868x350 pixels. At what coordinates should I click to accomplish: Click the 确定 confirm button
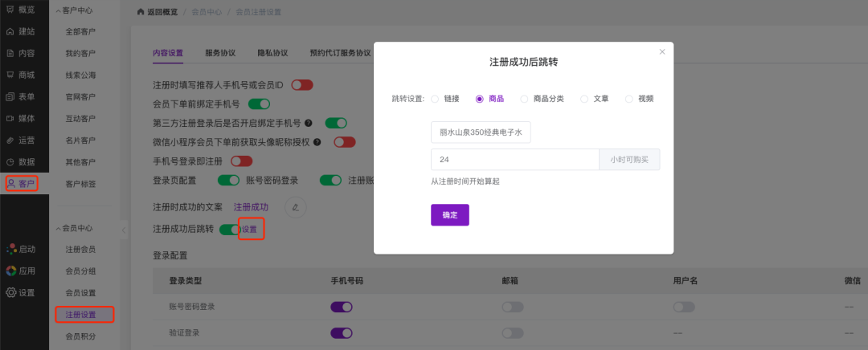[x=449, y=215]
